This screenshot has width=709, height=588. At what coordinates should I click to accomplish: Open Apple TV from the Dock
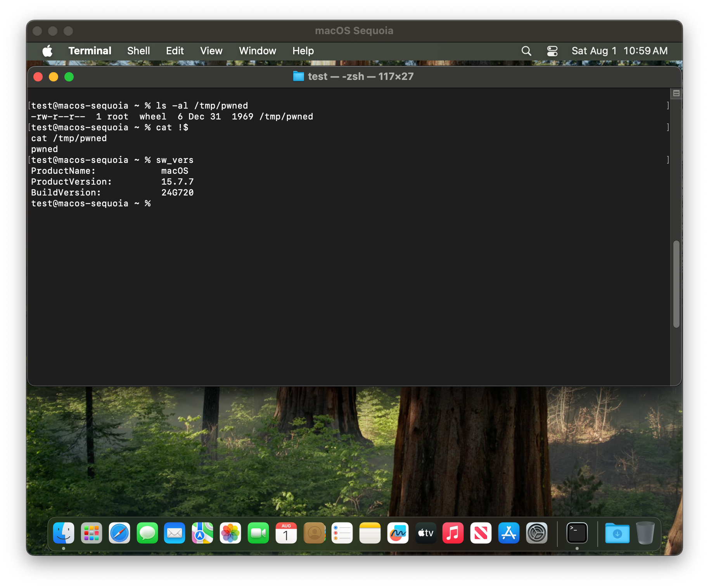point(426,533)
